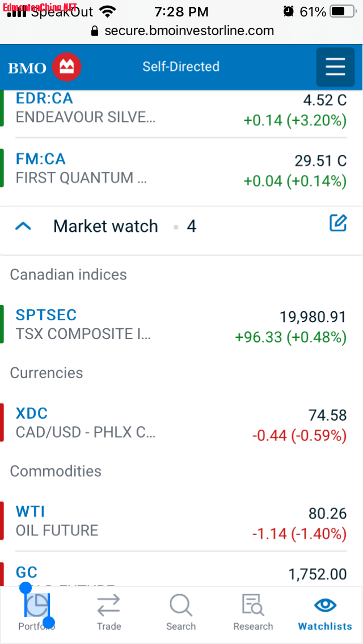Open the Search tab
Screen dimensions: 363x644
tap(181, 611)
